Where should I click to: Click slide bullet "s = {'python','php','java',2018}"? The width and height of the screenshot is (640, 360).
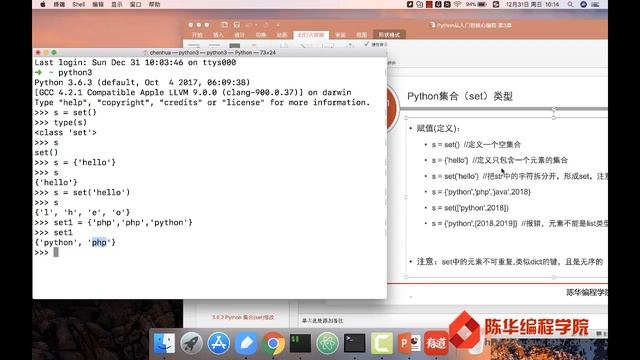(481, 192)
